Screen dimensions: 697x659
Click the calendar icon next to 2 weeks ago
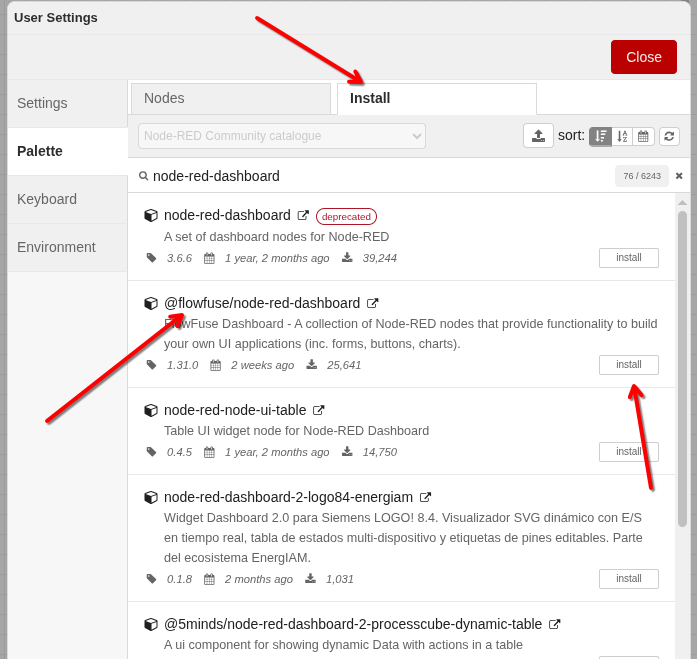215,365
